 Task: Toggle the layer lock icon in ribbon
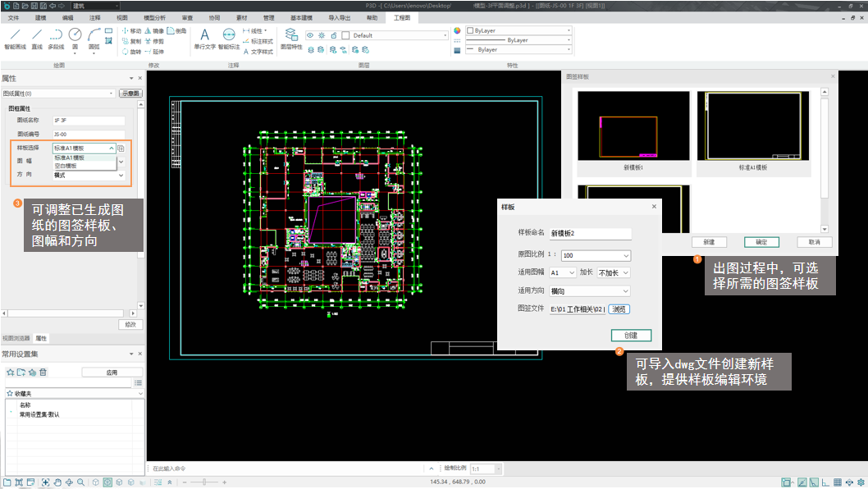pyautogui.click(x=332, y=35)
